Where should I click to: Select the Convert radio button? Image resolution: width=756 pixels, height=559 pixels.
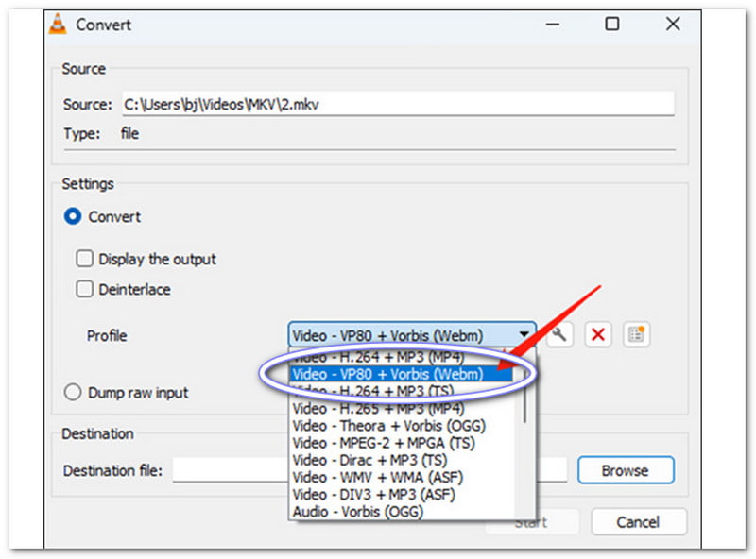(x=73, y=216)
